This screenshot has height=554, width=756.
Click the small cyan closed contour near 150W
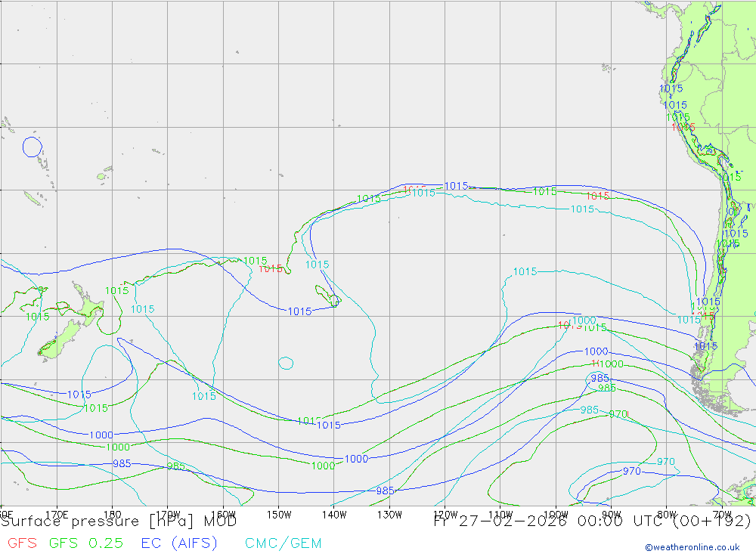tap(286, 363)
